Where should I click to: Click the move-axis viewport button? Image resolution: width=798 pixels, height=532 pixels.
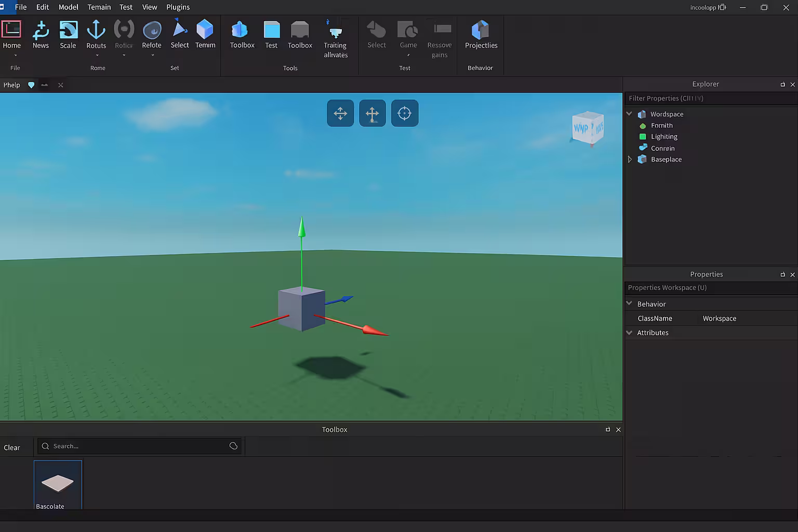coord(373,113)
